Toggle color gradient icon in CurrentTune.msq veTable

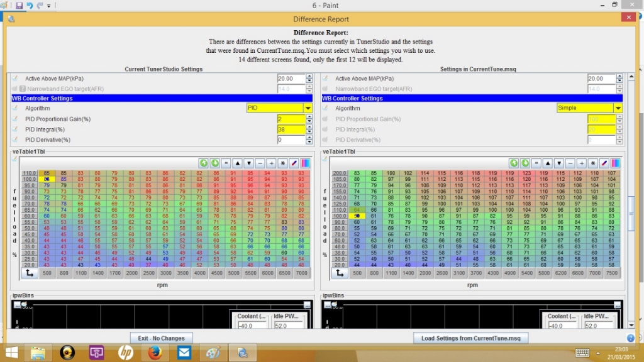(x=615, y=163)
